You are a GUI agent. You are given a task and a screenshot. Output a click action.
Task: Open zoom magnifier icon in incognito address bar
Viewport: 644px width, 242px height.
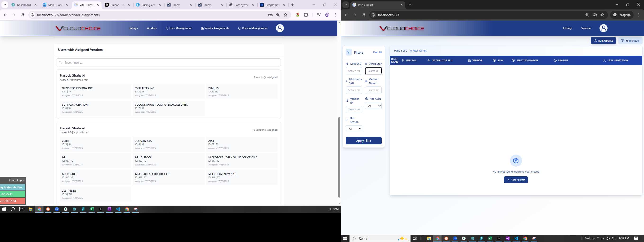click(587, 15)
